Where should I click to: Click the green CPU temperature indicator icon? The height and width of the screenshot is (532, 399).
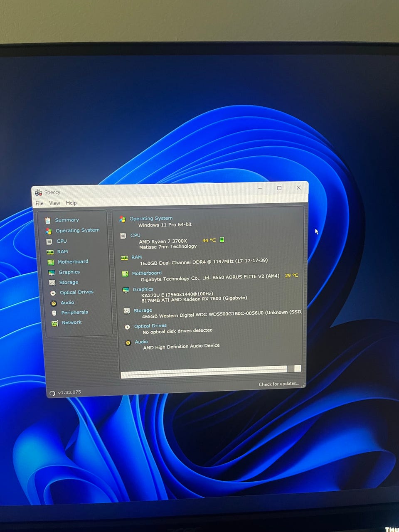[x=222, y=240]
